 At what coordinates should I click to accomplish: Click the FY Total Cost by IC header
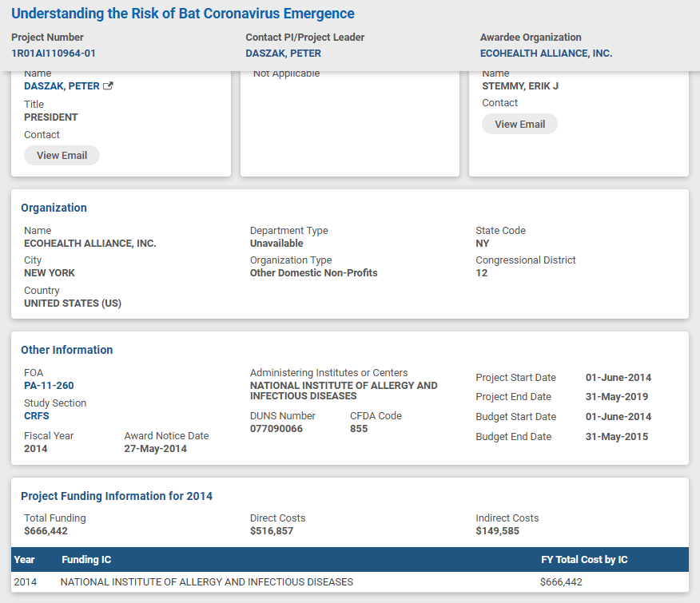coord(584,560)
